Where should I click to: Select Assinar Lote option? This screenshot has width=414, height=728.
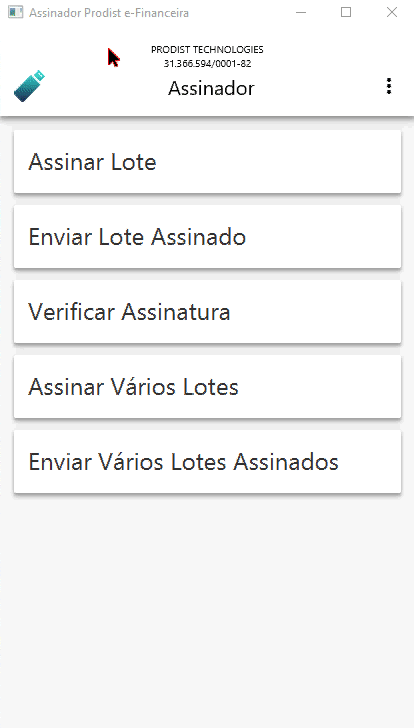point(207,162)
